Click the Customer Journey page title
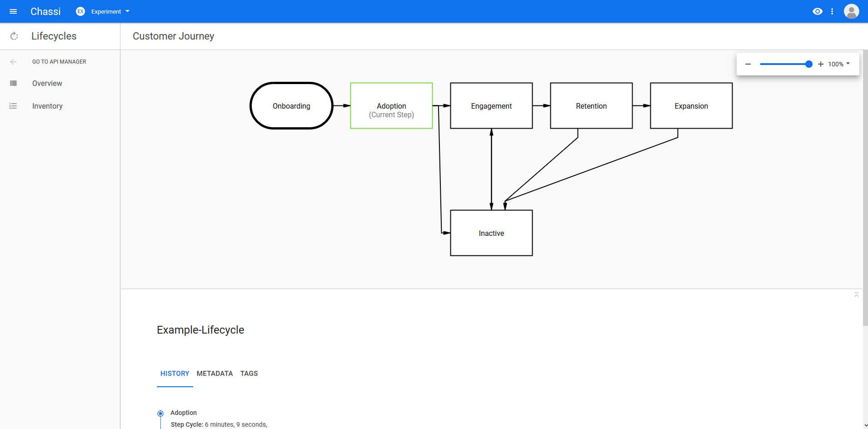Image resolution: width=868 pixels, height=429 pixels. click(173, 36)
